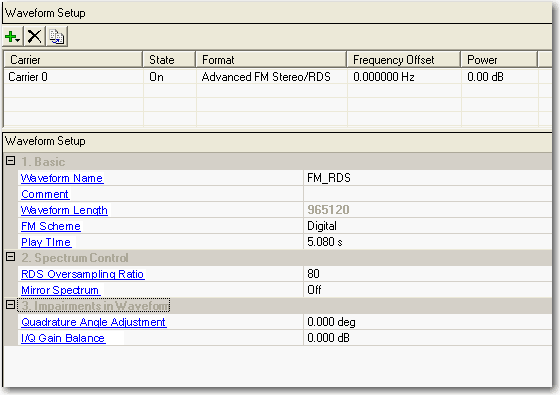Open the Play Time link
560x395 pixels.
click(x=46, y=242)
